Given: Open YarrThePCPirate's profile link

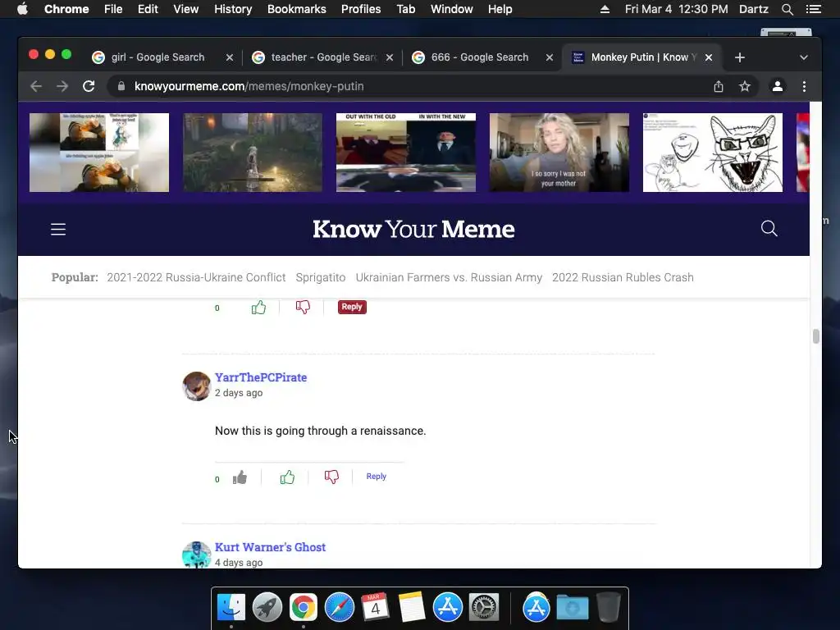Looking at the screenshot, I should coord(261,377).
